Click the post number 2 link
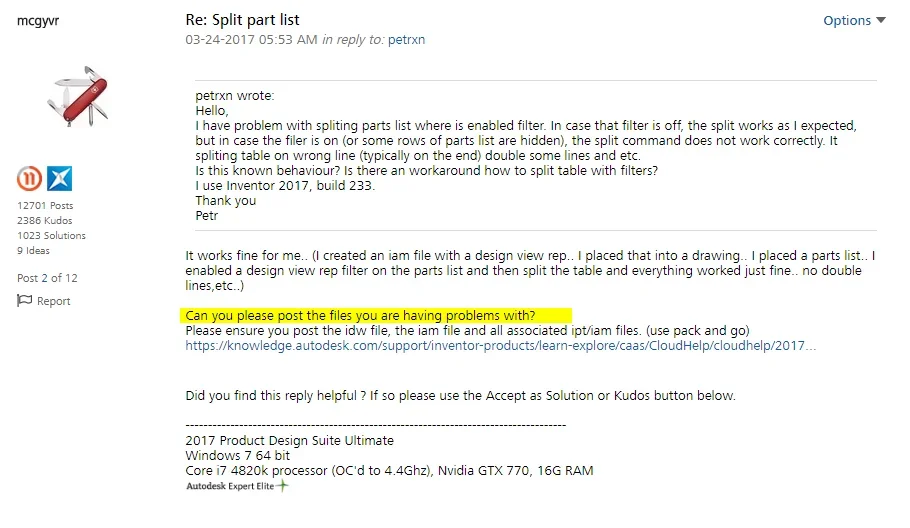910x528 pixels. coord(44,278)
